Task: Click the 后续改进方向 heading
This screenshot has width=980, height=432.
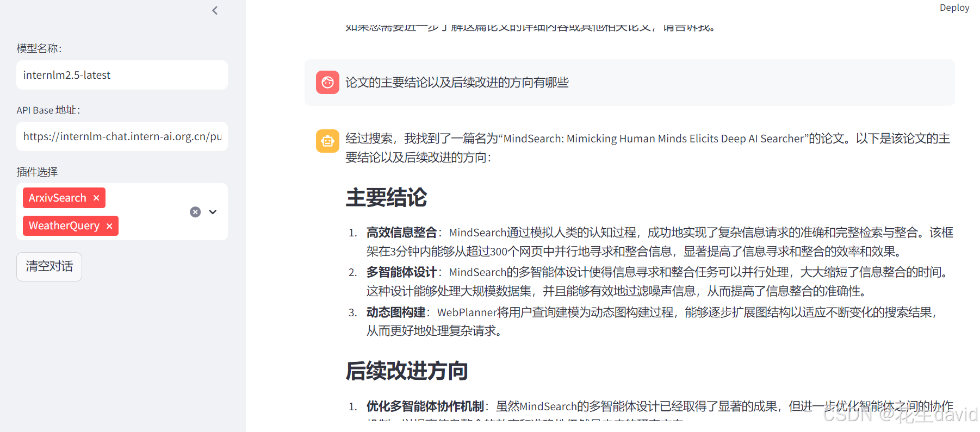Action: (x=407, y=371)
